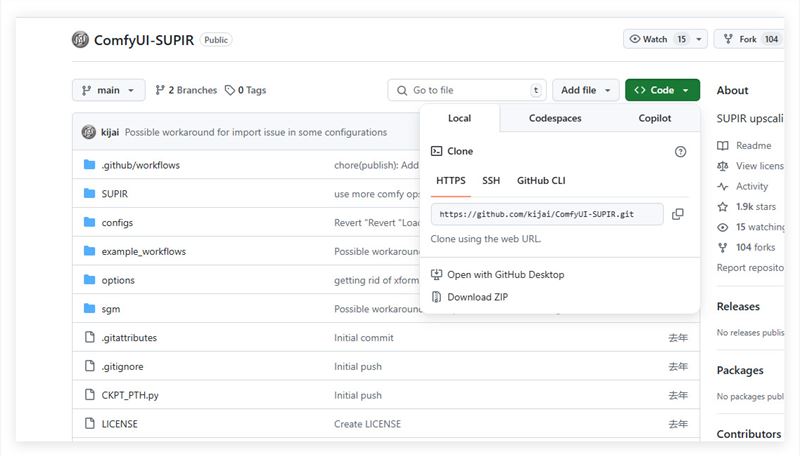Click the .gitignore file icon
Viewport: 800px width, 456px height.
tap(90, 366)
